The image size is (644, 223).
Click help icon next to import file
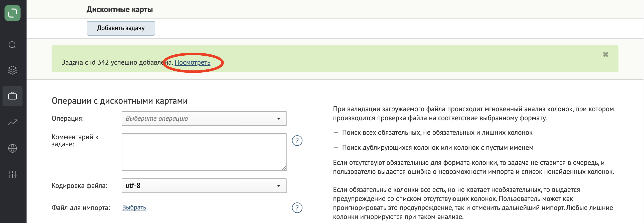[297, 208]
